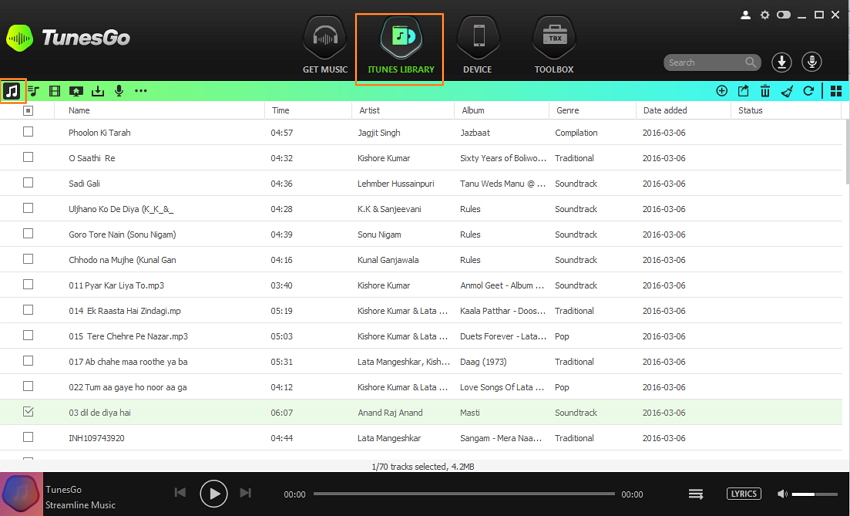Image resolution: width=850 pixels, height=516 pixels.
Task: Open the DEVICE tab
Action: tap(478, 45)
